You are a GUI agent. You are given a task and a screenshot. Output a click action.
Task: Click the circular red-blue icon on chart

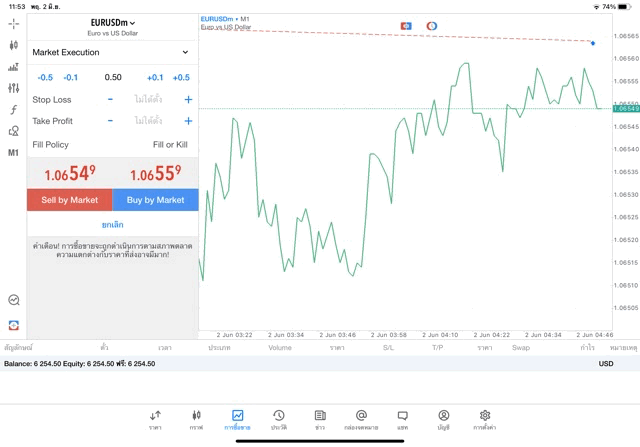[x=432, y=26]
